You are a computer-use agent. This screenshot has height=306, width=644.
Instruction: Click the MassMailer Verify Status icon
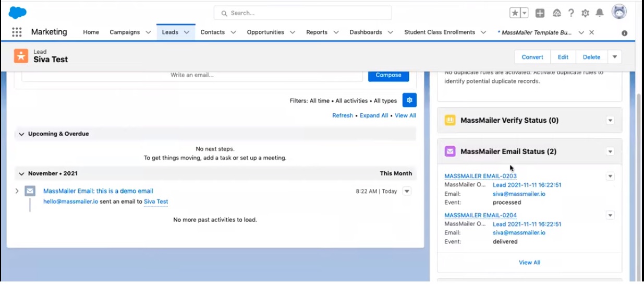(450, 120)
